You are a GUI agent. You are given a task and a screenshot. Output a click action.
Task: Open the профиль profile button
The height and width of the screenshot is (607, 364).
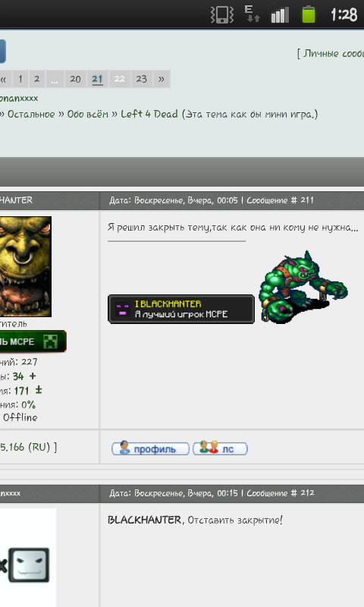point(150,448)
